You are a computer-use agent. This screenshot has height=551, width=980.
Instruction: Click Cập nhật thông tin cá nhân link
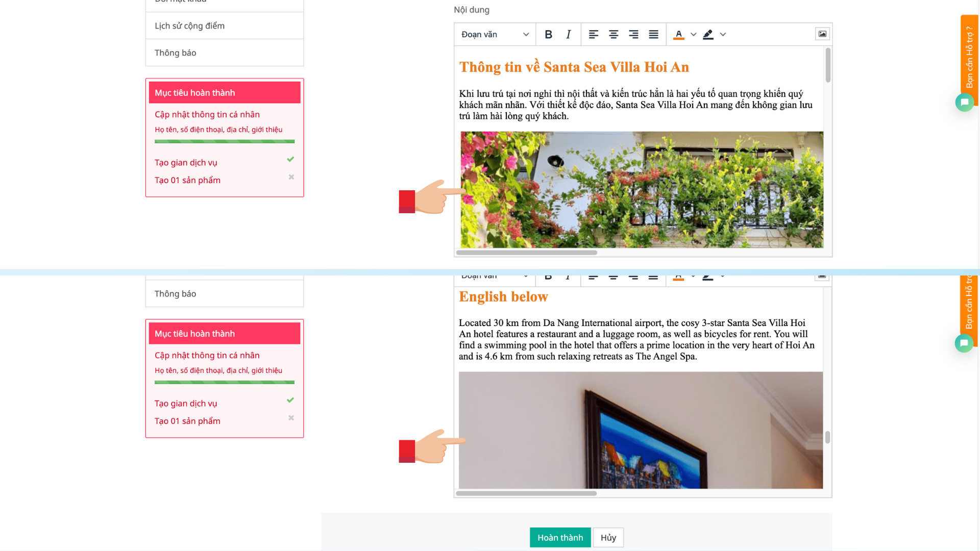click(x=207, y=114)
